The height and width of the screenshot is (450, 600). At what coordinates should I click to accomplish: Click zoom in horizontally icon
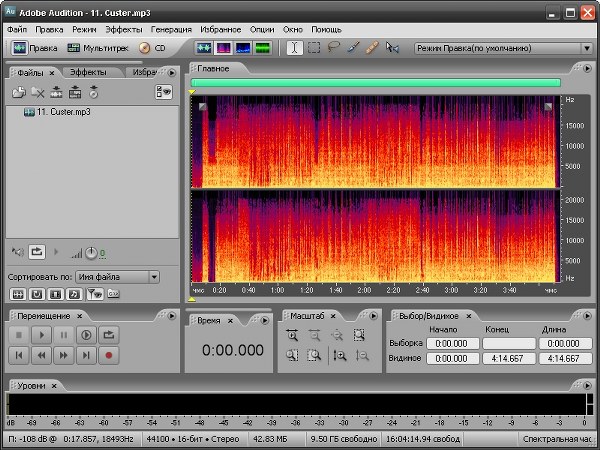coord(292,336)
